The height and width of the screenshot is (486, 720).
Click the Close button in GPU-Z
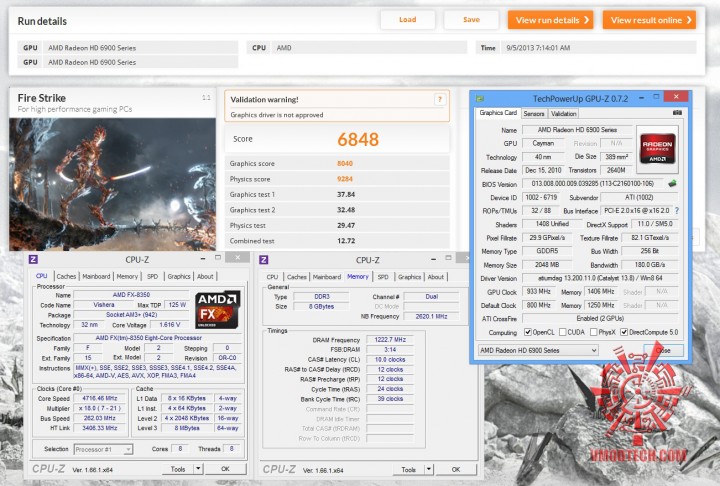(663, 350)
